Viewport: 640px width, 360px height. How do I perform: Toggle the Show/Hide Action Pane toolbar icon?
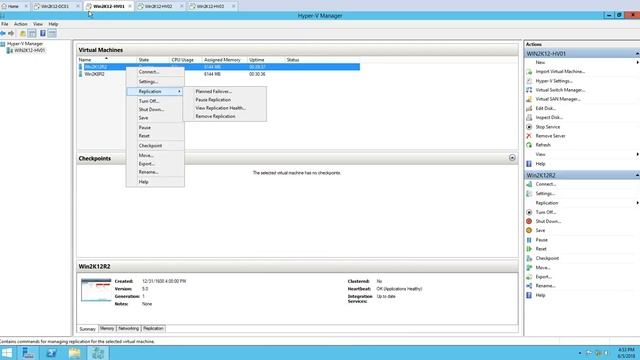coord(52,33)
